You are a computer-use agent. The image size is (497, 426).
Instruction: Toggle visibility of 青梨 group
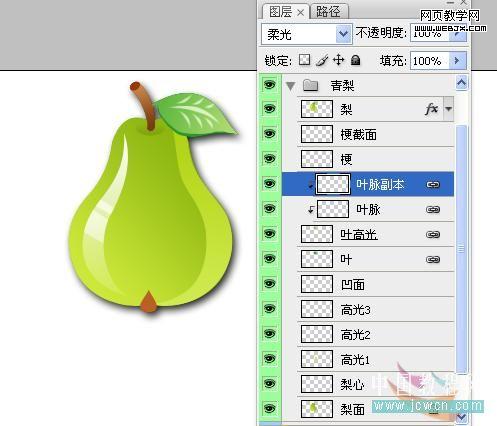pyautogui.click(x=269, y=85)
